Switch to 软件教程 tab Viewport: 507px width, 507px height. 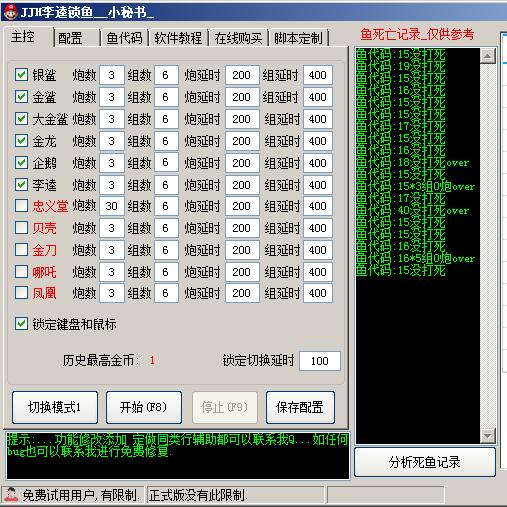coord(178,38)
